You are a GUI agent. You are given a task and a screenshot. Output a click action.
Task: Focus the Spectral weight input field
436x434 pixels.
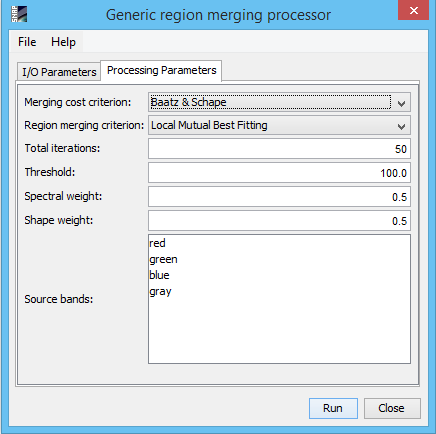[x=279, y=197]
